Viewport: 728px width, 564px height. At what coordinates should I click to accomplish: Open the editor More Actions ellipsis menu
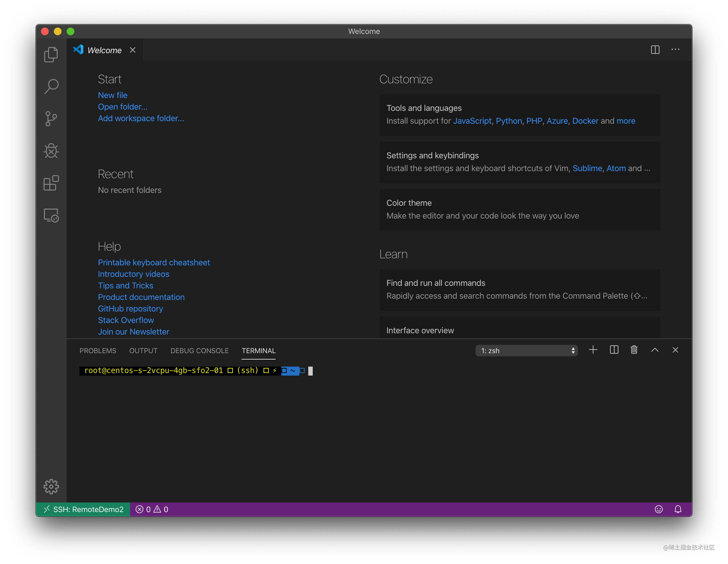(x=675, y=50)
